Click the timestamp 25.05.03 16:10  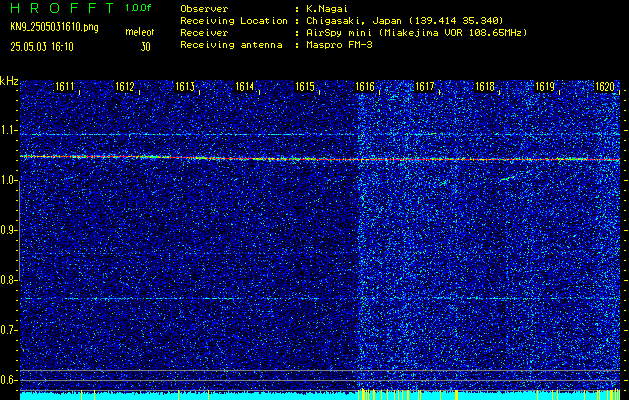[x=42, y=47]
